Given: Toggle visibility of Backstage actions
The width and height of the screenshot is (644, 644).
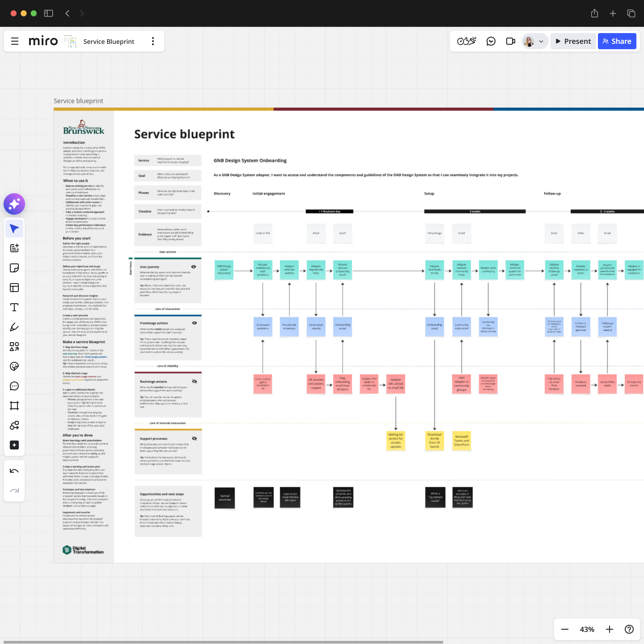Looking at the screenshot, I should click(194, 381).
